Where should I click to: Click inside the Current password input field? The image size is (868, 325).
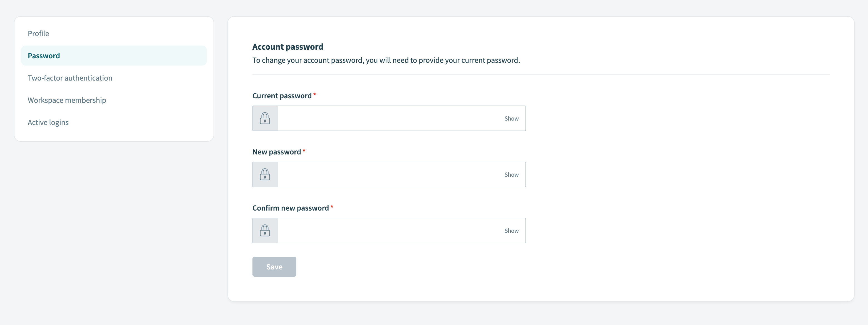coord(388,118)
